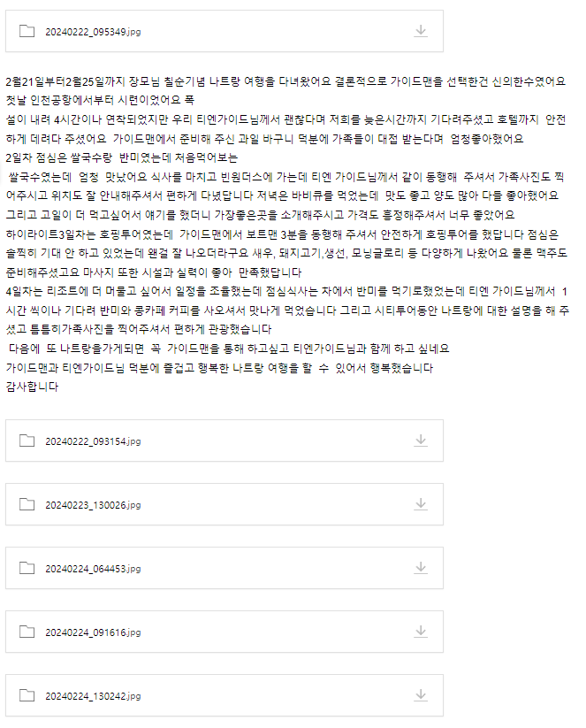Click folder icon beside 20240223_130026.jpg

[x=27, y=504]
